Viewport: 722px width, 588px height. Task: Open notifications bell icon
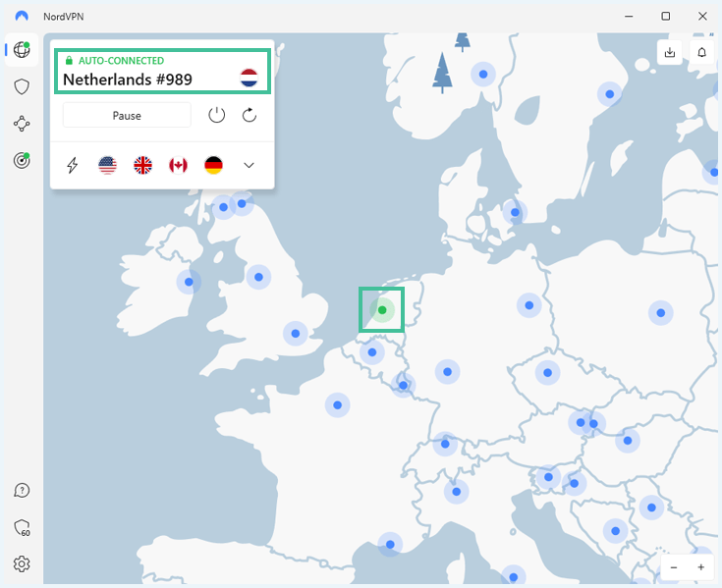click(701, 52)
